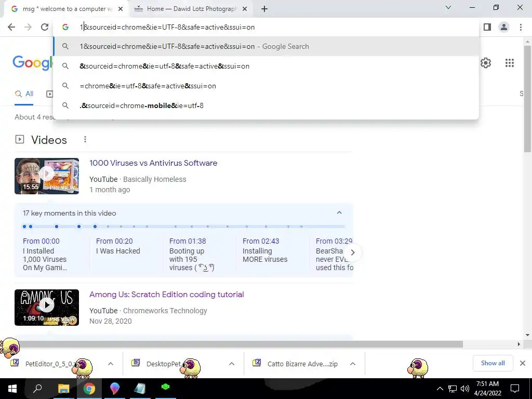Close the 'msg * welcome' tab
This screenshot has height=399, width=532.
[121, 9]
